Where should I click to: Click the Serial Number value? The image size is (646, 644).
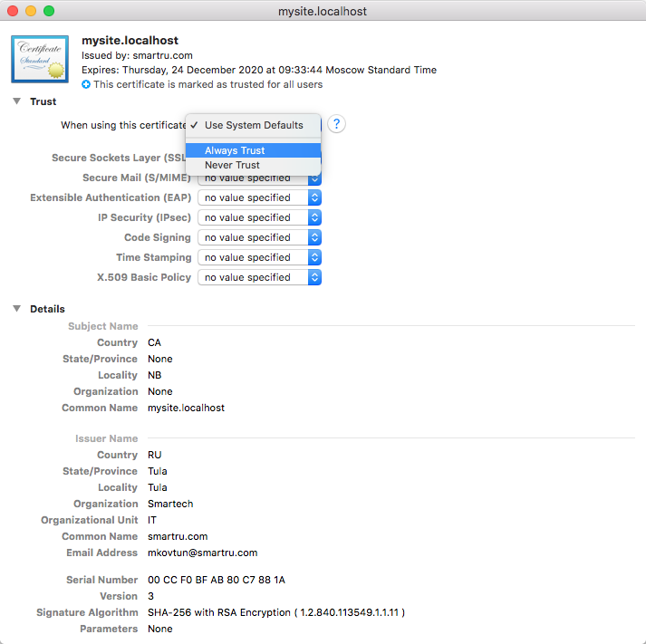217,580
